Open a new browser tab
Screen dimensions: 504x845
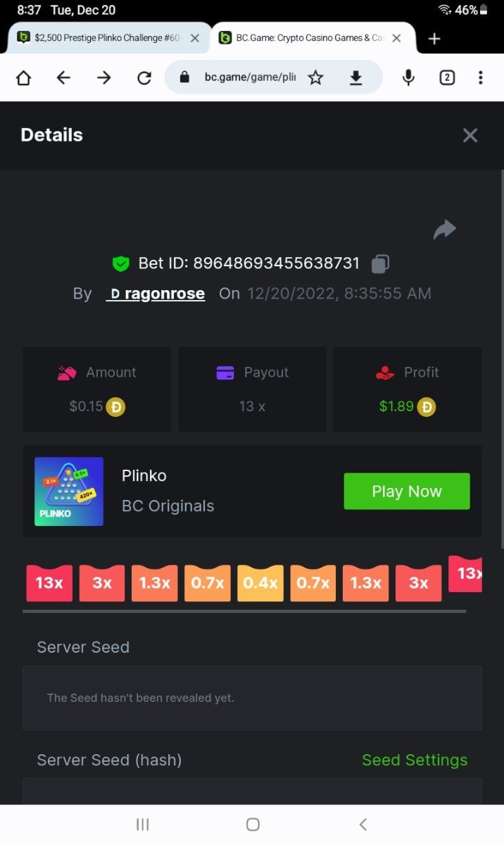pyautogui.click(x=434, y=39)
